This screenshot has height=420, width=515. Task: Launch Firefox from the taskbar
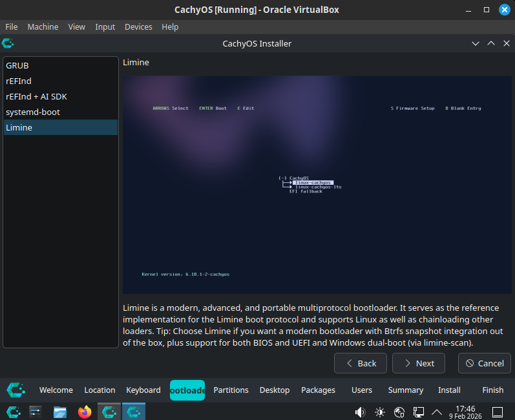click(x=85, y=412)
